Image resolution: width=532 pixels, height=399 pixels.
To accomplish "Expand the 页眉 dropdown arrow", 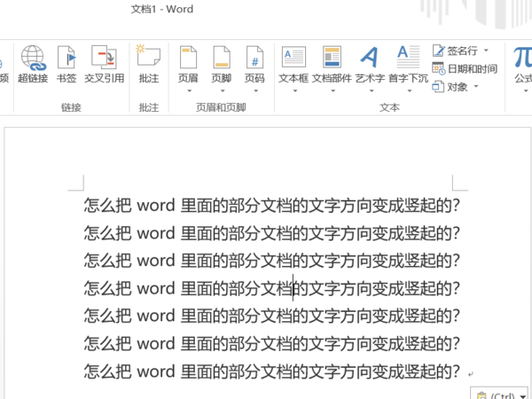I will 189,91.
